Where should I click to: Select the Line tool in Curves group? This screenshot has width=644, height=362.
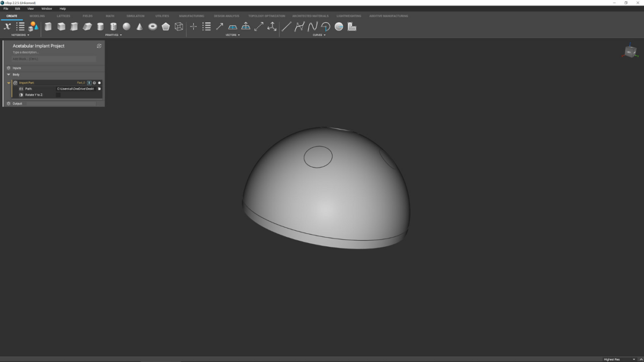coord(286,26)
